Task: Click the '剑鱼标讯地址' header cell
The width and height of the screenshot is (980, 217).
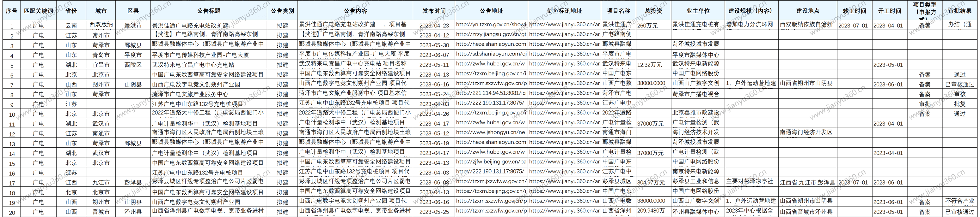Action: pos(565,11)
